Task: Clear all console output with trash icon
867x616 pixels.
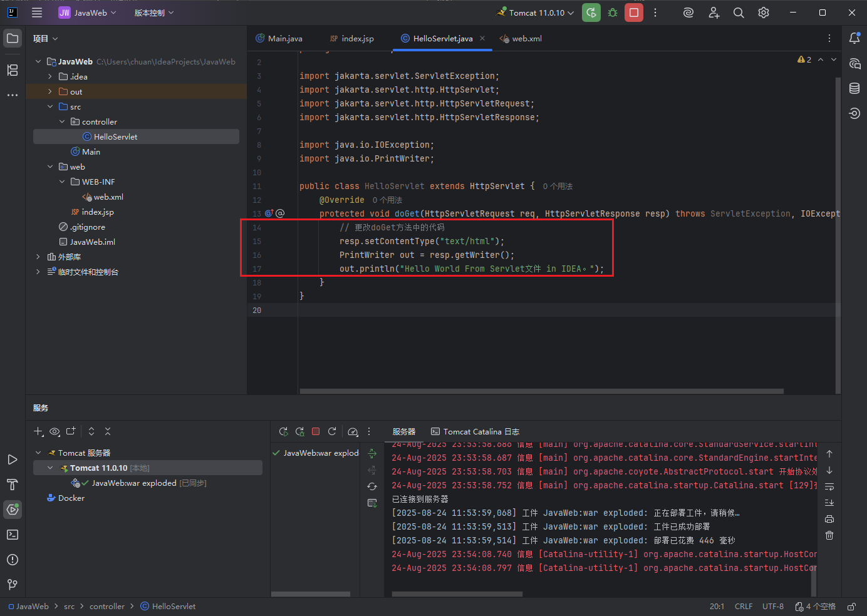Action: click(x=829, y=535)
